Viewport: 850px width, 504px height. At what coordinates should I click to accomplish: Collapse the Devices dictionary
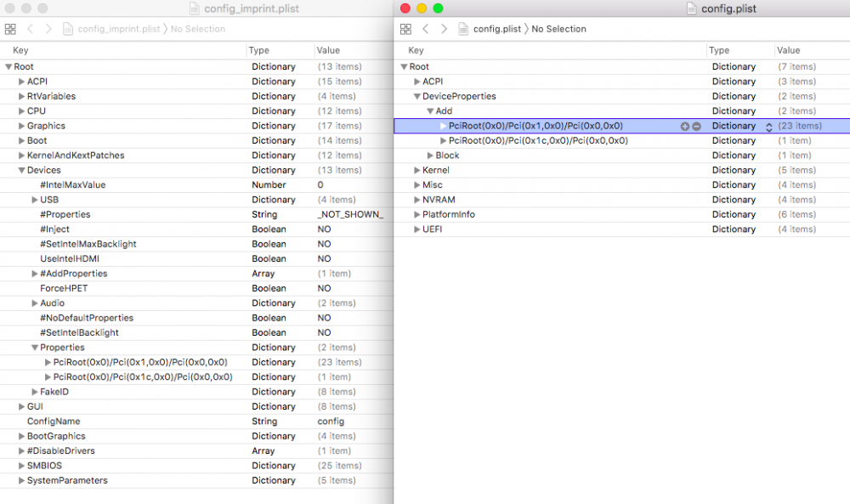point(22,170)
